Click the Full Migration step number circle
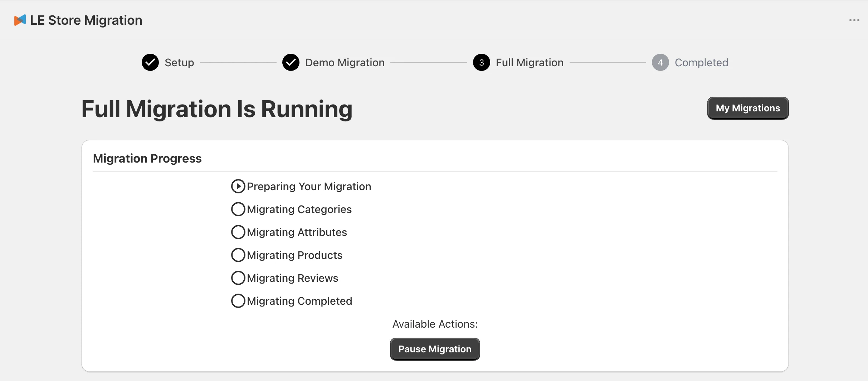This screenshot has width=868, height=381. (x=481, y=62)
